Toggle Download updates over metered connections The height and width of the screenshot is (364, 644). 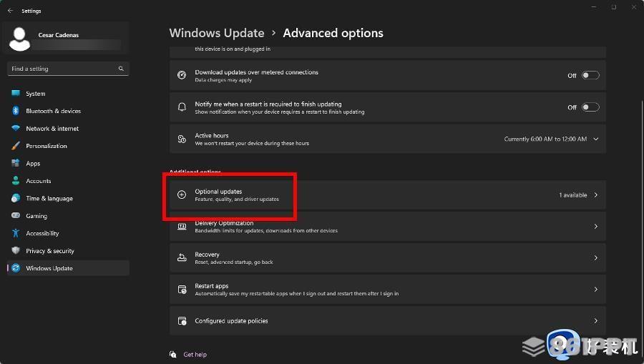[590, 76]
